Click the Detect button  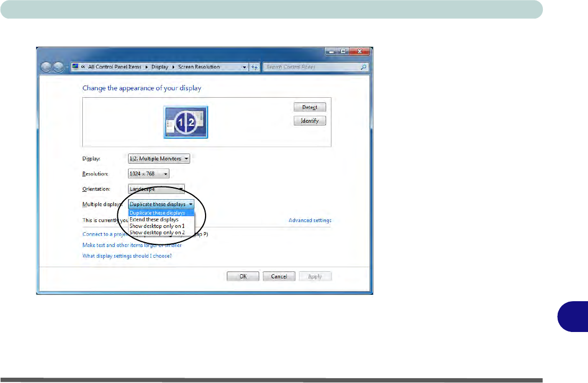(310, 107)
